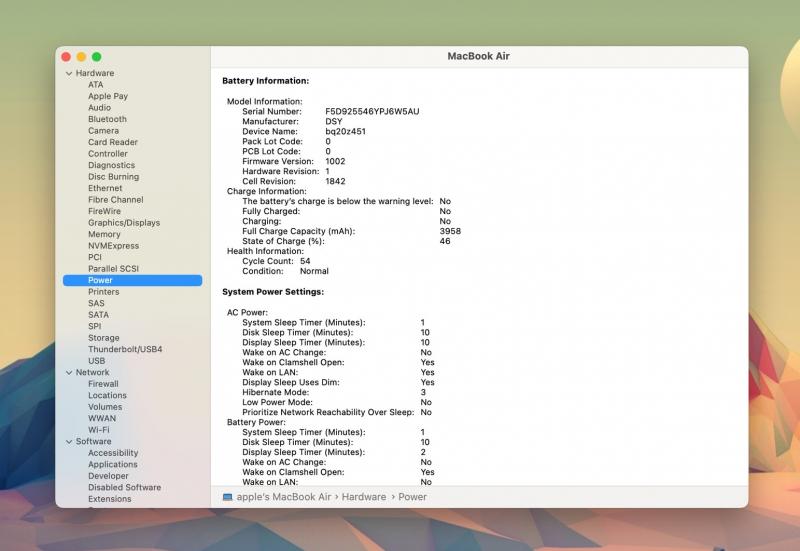Select Storage in the sidebar
This screenshot has height=551, width=800.
coord(104,338)
